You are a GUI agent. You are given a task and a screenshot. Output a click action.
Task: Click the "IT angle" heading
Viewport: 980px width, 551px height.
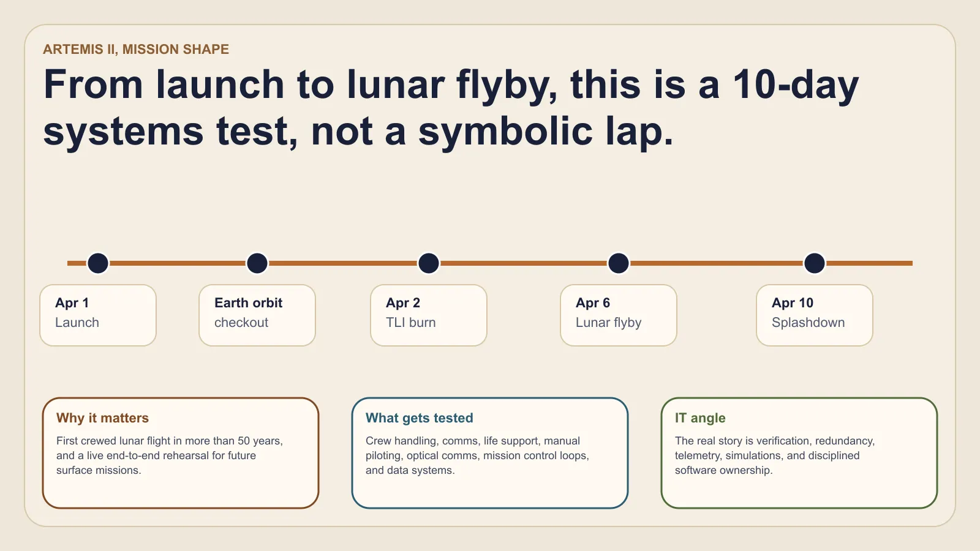tap(700, 418)
